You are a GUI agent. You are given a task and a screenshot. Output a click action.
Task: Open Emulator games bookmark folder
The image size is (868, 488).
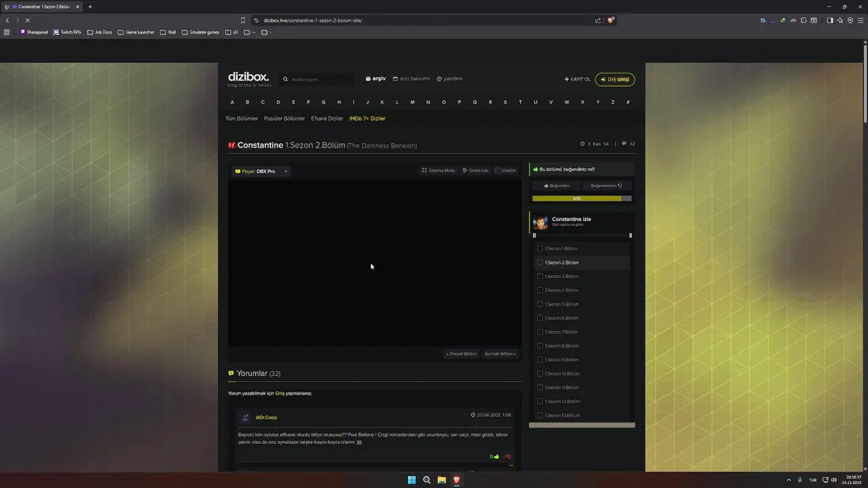tap(201, 32)
